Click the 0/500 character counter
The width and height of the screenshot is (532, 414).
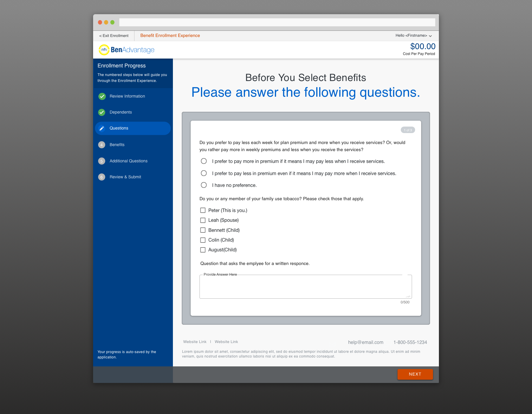coord(405,302)
